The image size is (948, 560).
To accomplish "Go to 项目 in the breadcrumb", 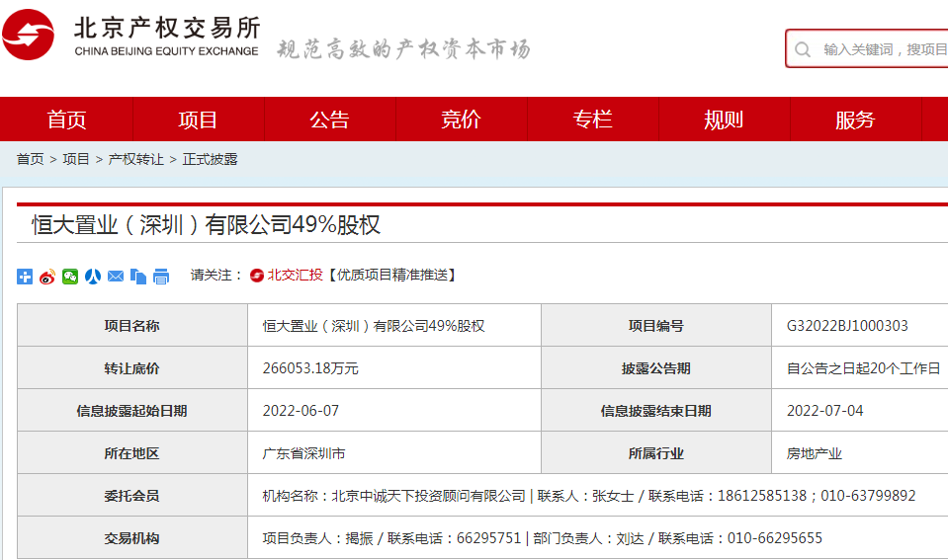I will [75, 159].
